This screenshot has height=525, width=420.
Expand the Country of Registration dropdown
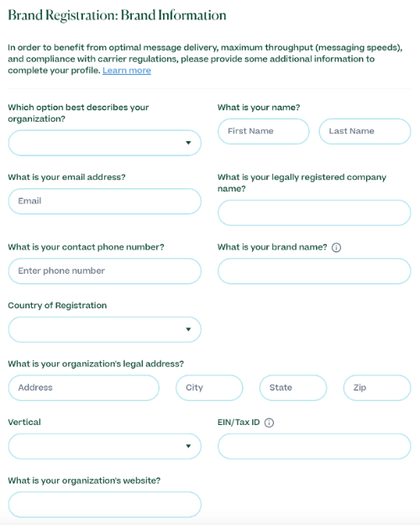pyautogui.click(x=104, y=329)
